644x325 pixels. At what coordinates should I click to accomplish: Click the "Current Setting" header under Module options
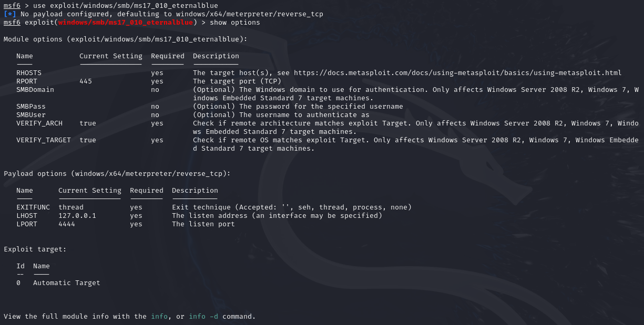point(111,56)
